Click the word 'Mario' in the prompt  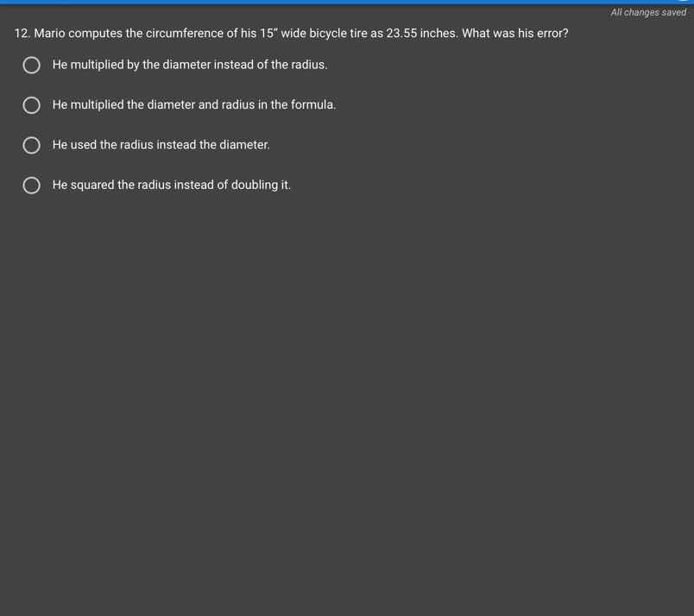[49, 33]
